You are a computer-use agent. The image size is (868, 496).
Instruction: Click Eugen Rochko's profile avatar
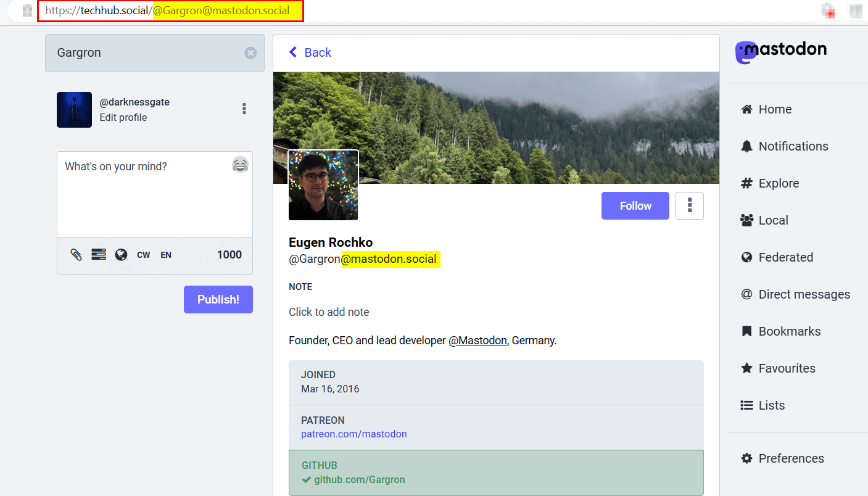pos(323,185)
